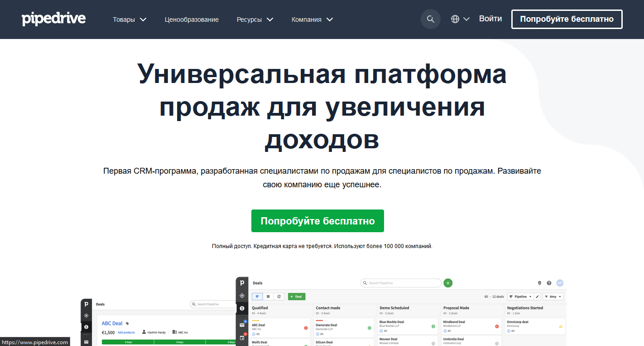Image resolution: width=644 pixels, height=346 pixels.
Task: Click the green + Deal button
Action: click(x=297, y=297)
